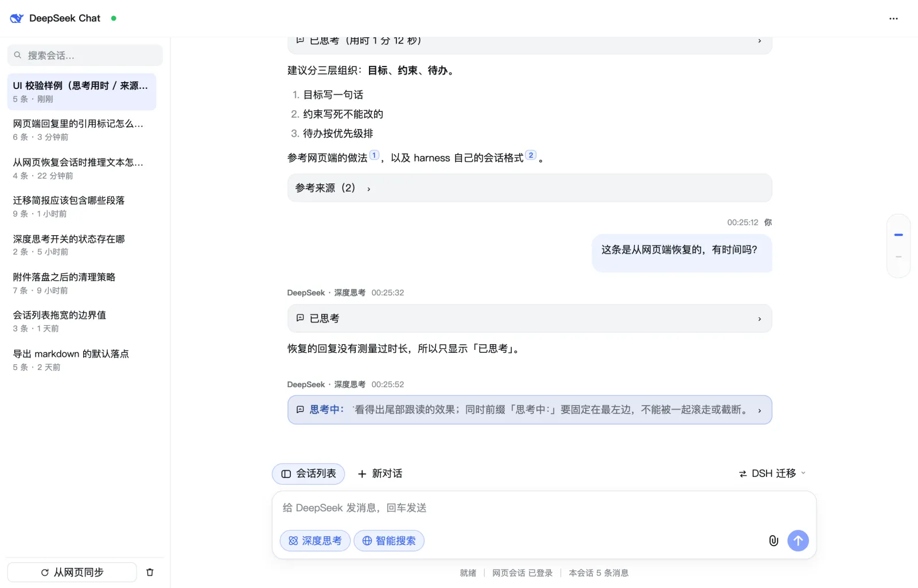Focus the 搜索会话 search field
This screenshot has height=588, width=918.
tap(85, 55)
